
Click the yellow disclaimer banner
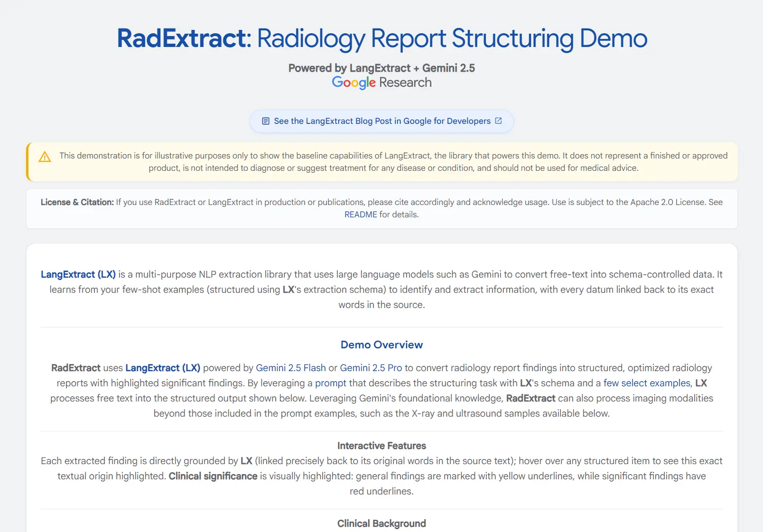click(x=381, y=161)
